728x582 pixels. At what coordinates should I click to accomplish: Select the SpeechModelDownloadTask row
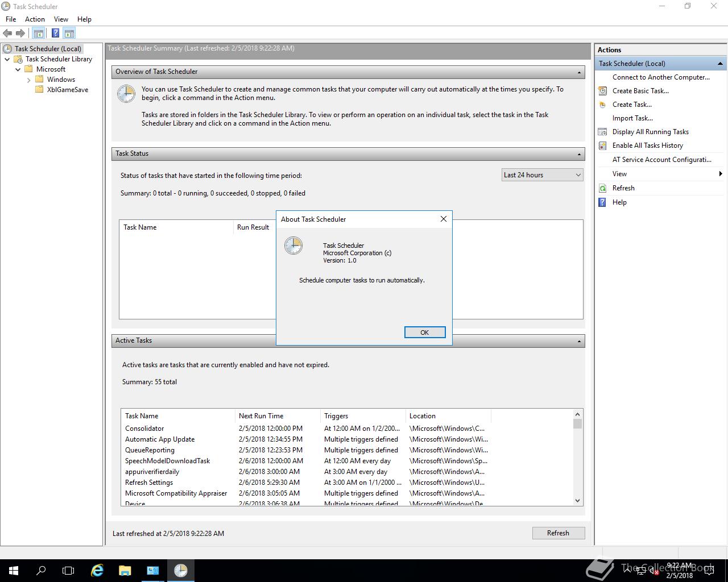point(305,461)
